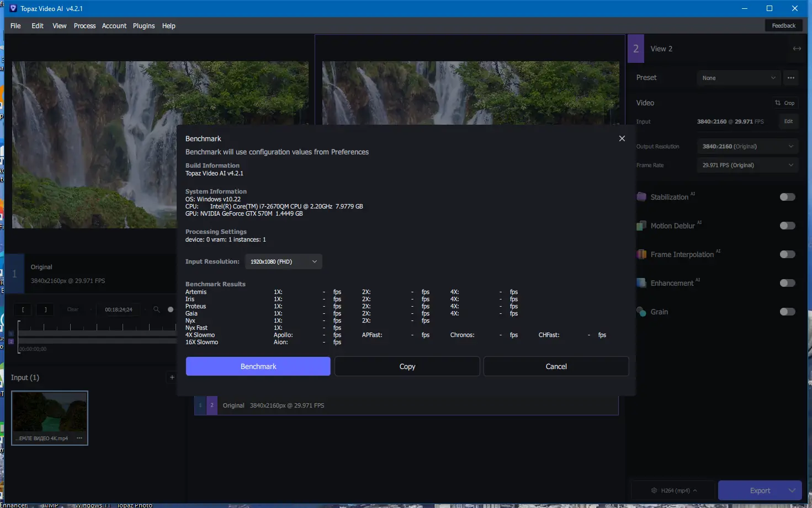The width and height of the screenshot is (812, 508).
Task: Click the '16X Slowmo' benchmark results row
Action: coord(263,342)
